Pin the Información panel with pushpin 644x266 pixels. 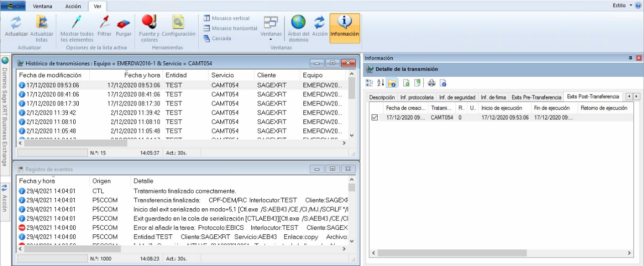coord(630,58)
